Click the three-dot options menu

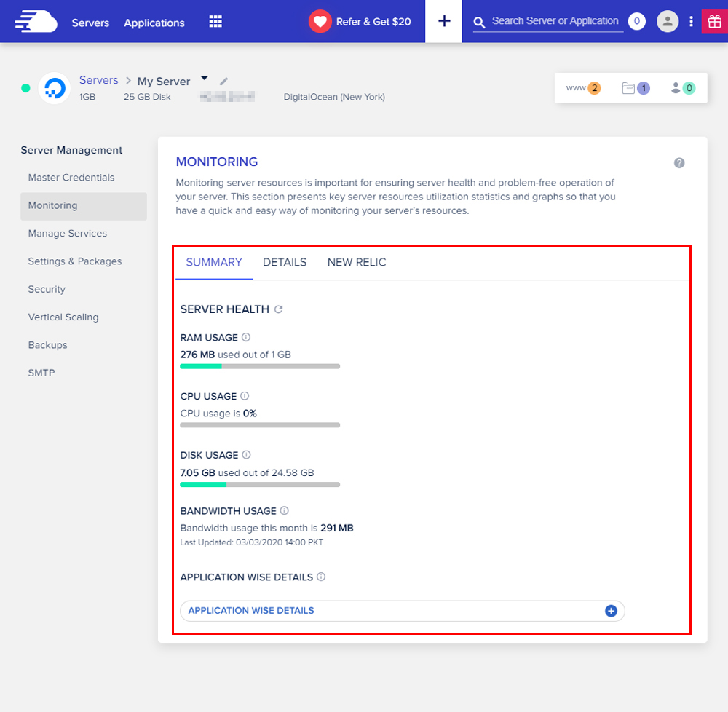(691, 21)
